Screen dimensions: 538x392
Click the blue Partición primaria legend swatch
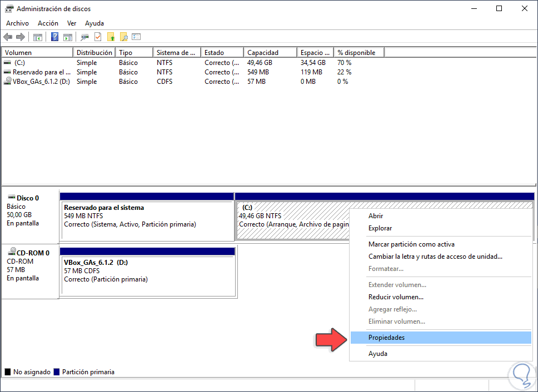pos(57,372)
